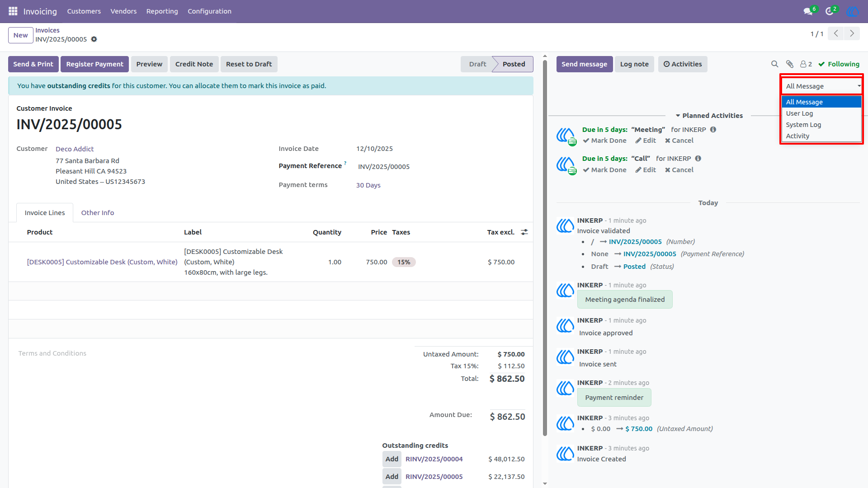The image size is (868, 488).
Task: Click the 15% tax tag
Action: (x=404, y=262)
